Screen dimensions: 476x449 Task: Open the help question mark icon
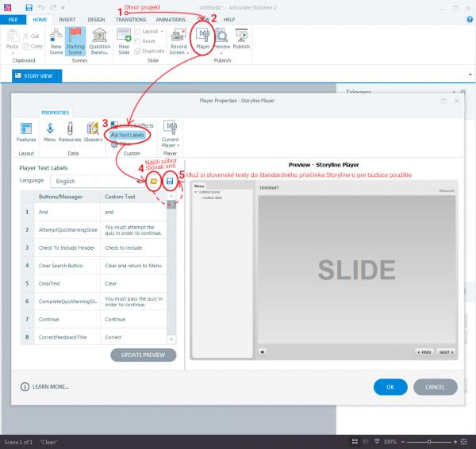point(470,19)
